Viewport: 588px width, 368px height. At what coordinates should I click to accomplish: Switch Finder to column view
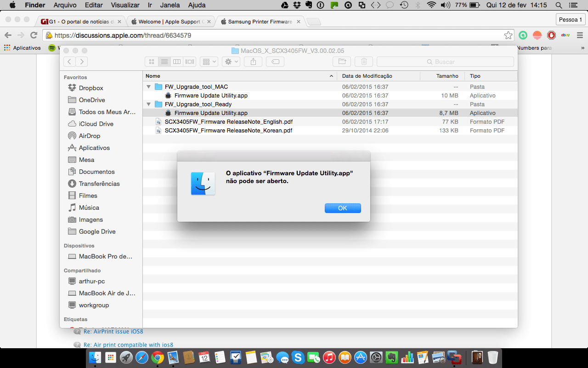coord(177,62)
